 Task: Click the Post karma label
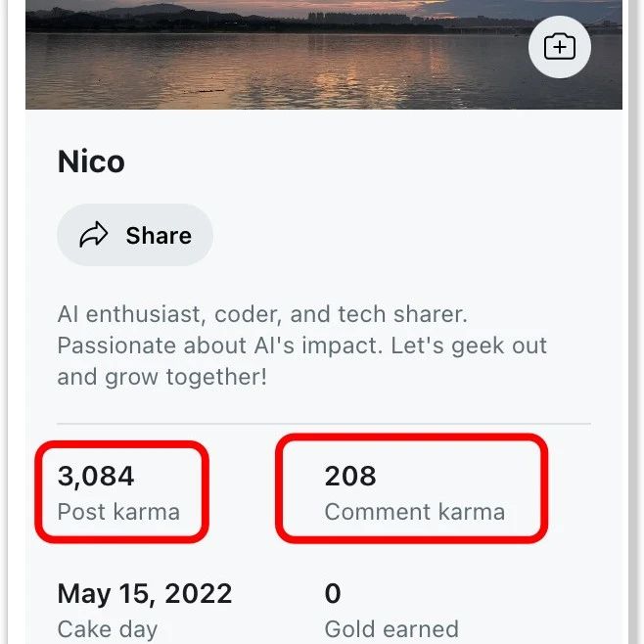point(118,512)
